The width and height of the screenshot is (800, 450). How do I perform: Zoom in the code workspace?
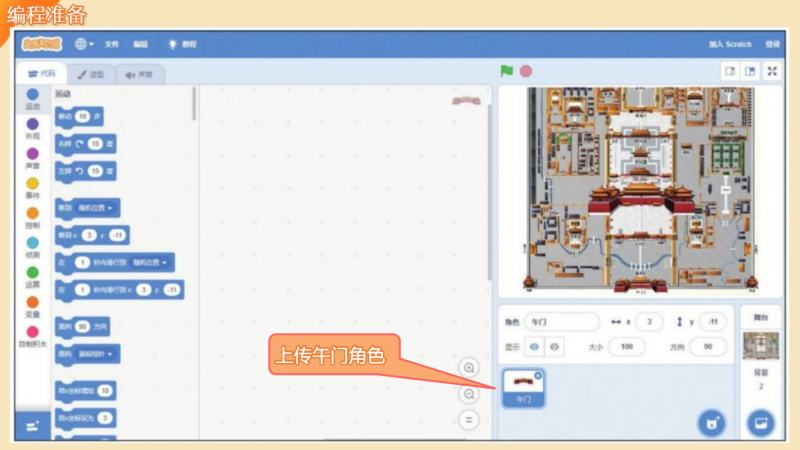coord(469,368)
